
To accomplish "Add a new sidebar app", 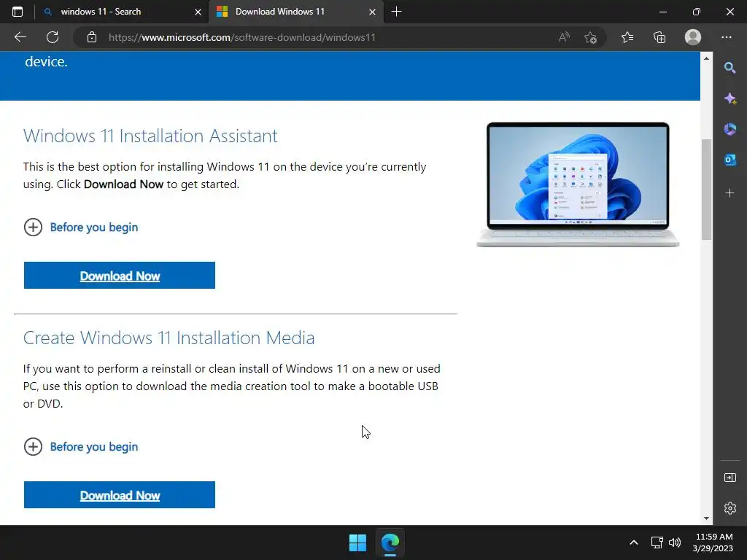I will 729,192.
